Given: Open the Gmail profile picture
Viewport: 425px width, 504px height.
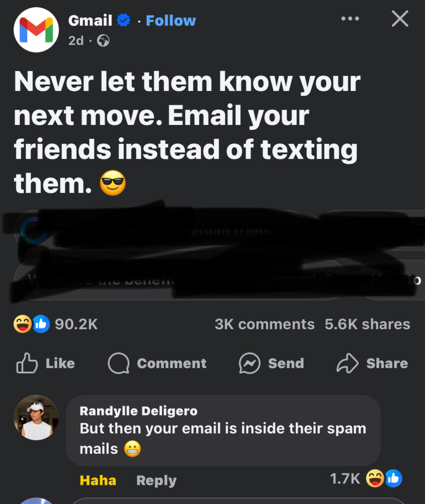Looking at the screenshot, I should tap(36, 30).
